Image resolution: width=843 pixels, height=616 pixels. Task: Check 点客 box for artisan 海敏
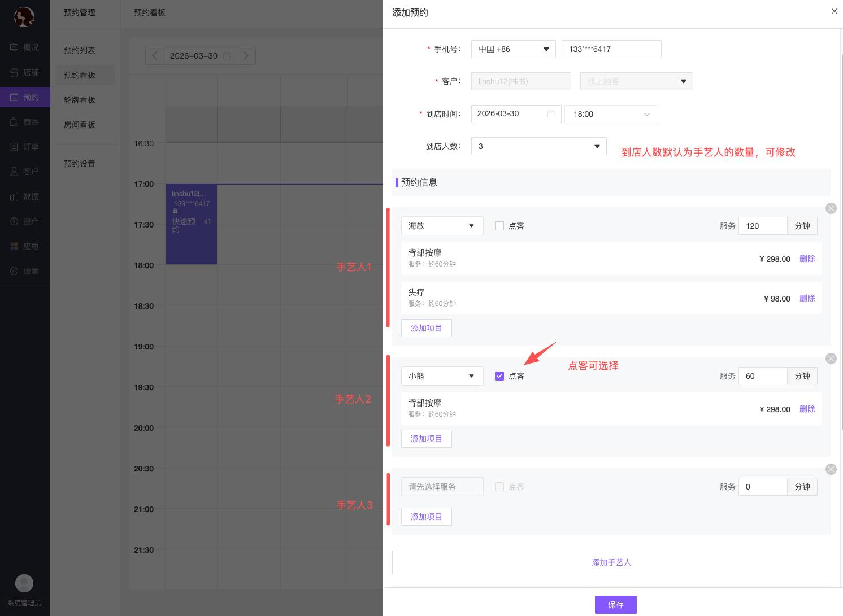(499, 226)
